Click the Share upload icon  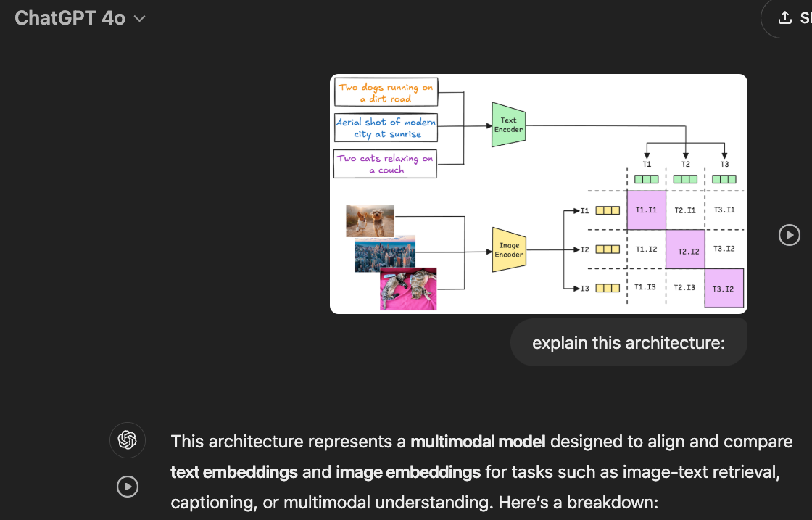(785, 17)
